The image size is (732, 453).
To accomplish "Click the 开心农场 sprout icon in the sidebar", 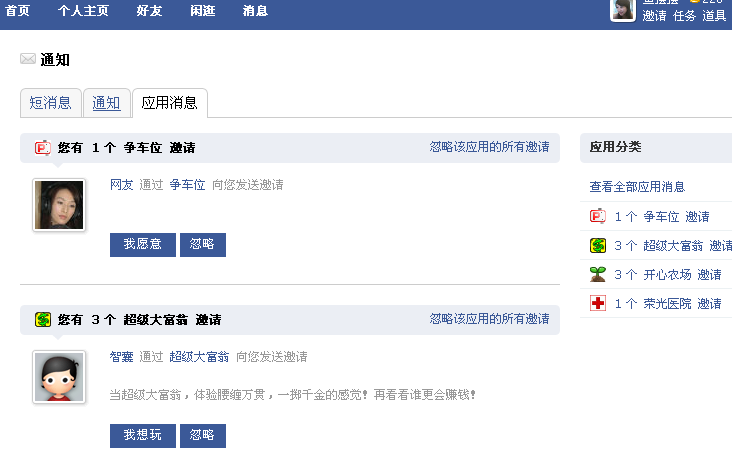I will point(598,274).
